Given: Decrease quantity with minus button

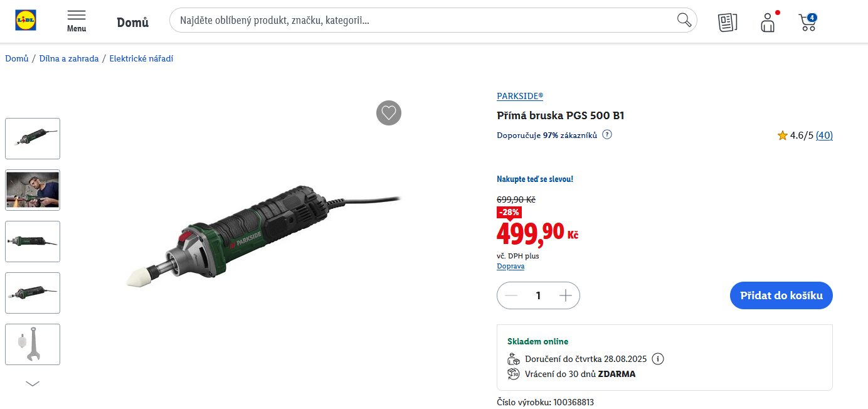Looking at the screenshot, I should click(x=511, y=295).
